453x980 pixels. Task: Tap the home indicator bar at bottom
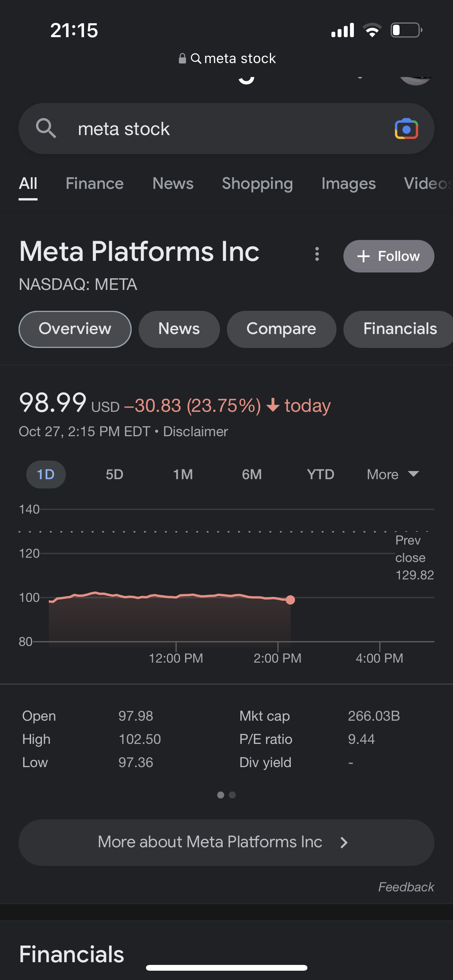click(226, 968)
